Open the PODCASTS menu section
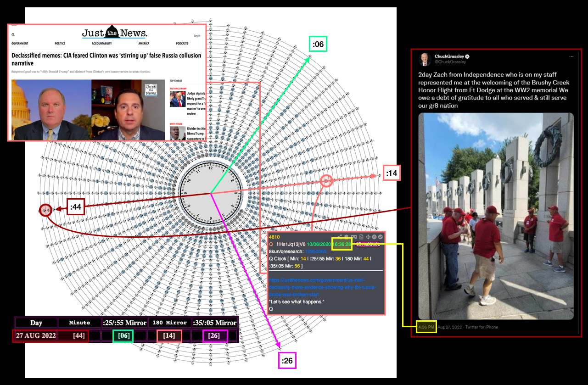 click(182, 44)
